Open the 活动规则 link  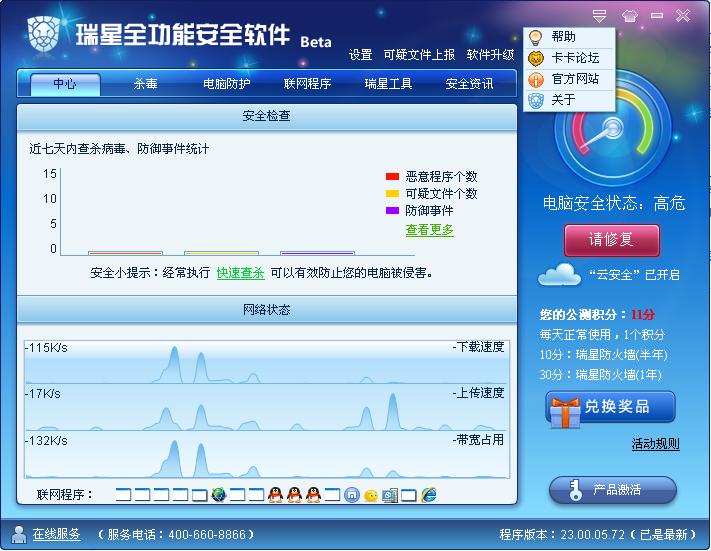(x=656, y=444)
